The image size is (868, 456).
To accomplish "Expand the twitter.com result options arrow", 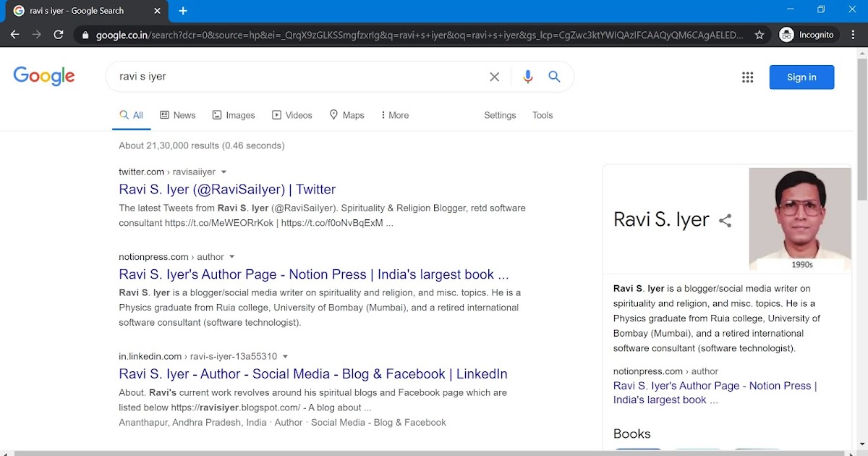I will tap(224, 172).
